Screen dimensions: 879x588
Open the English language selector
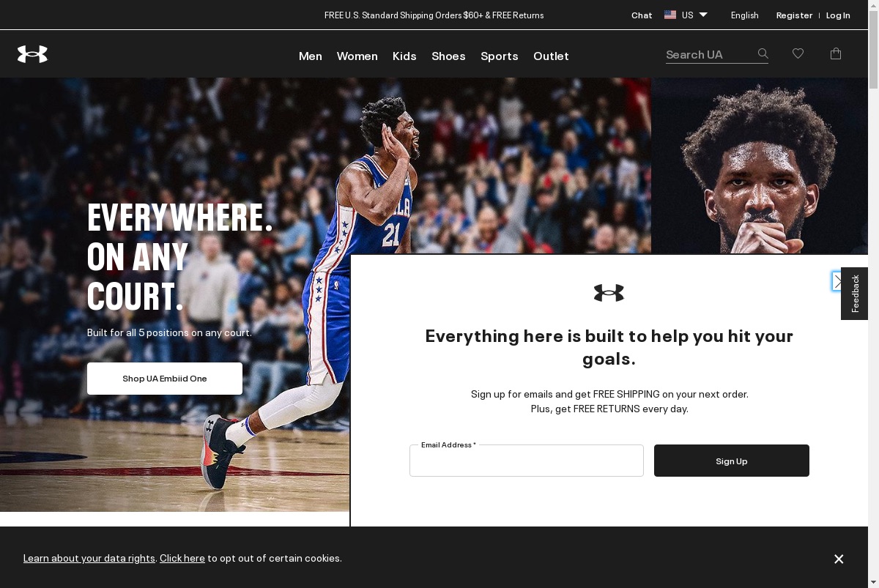pyautogui.click(x=745, y=15)
